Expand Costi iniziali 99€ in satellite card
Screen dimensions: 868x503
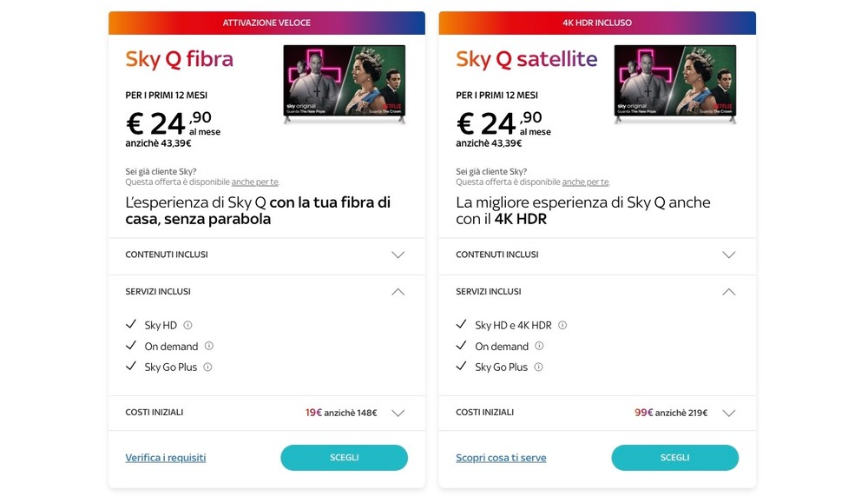[x=597, y=413]
